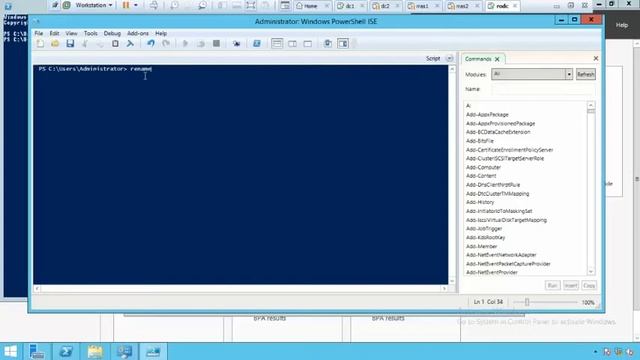Show script pane top layout icon
Image resolution: width=640 pixels, height=360 pixels.
tap(277, 44)
